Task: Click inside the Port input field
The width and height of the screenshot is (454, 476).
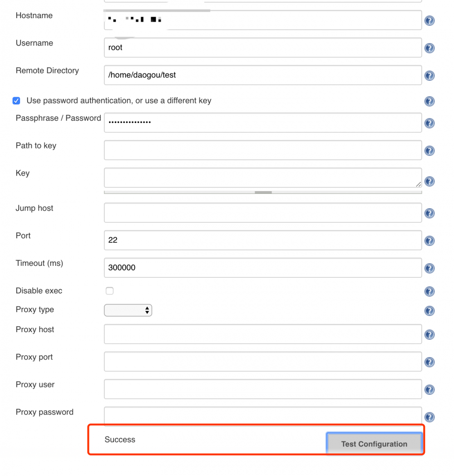Action: coord(262,240)
